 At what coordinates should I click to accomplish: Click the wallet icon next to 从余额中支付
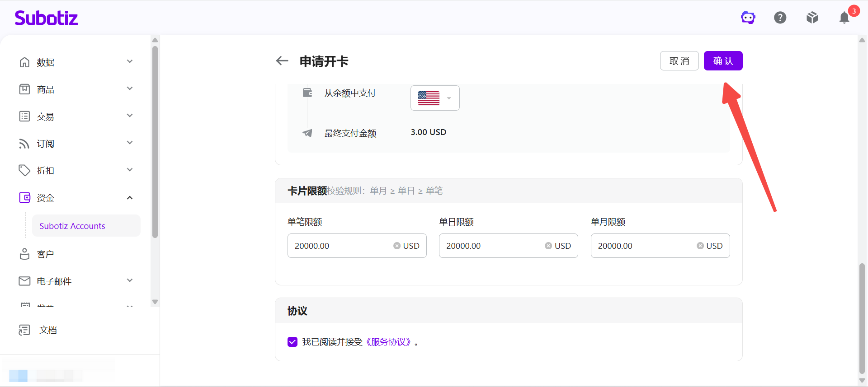pyautogui.click(x=307, y=93)
